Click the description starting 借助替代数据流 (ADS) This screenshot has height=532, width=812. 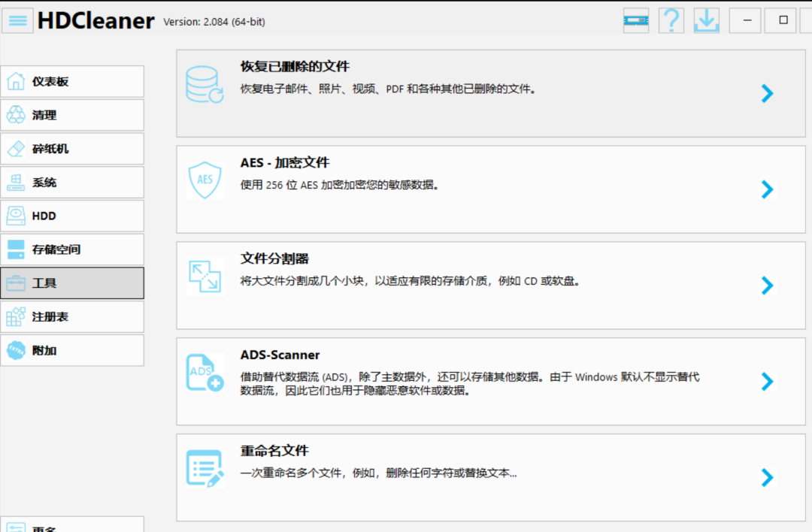click(x=470, y=383)
